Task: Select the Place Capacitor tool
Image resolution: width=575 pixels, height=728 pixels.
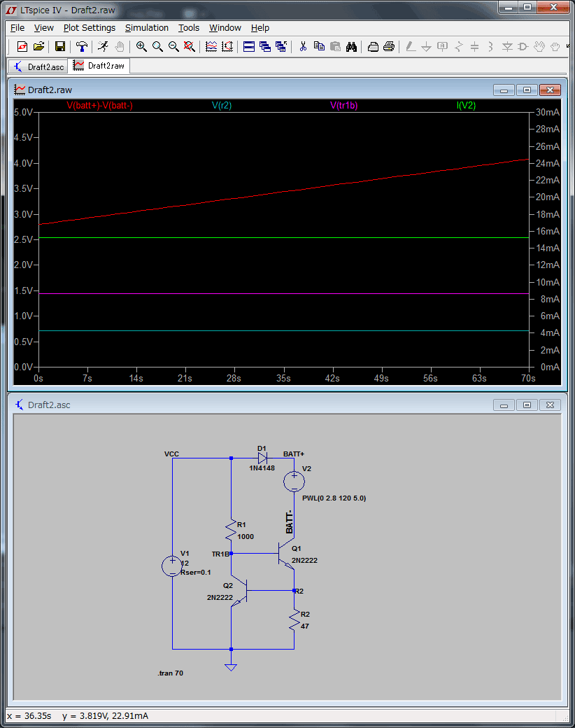Action: click(474, 46)
